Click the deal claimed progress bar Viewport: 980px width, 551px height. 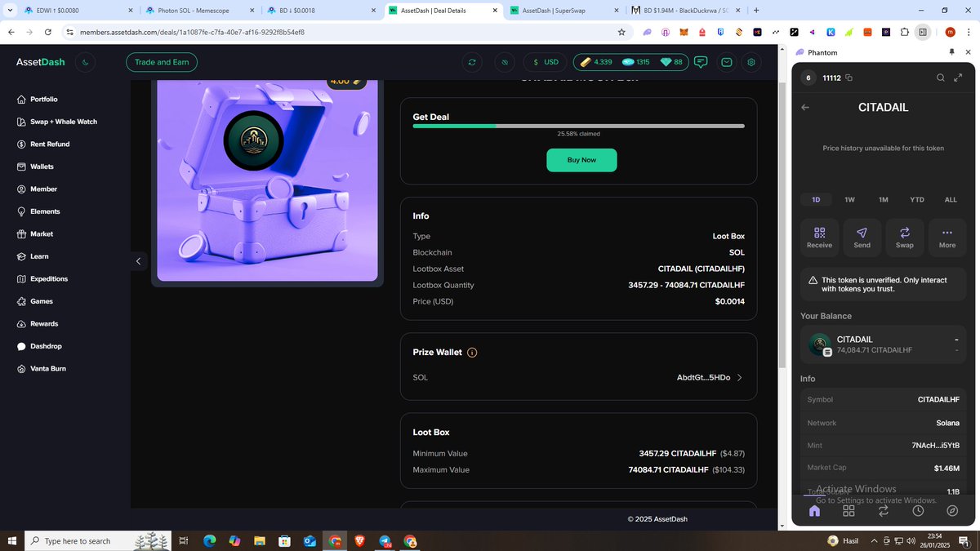[x=578, y=126]
